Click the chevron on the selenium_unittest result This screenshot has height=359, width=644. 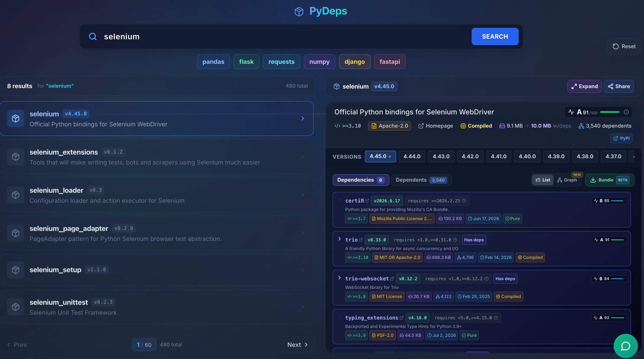click(x=302, y=307)
